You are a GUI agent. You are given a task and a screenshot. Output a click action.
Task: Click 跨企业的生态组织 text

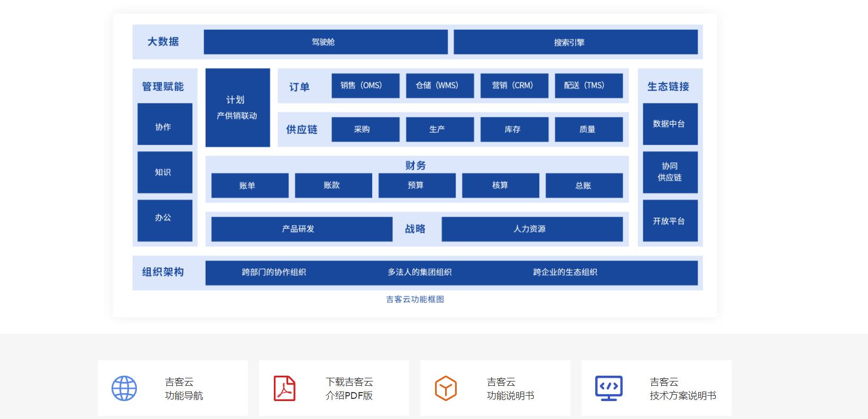pyautogui.click(x=565, y=272)
